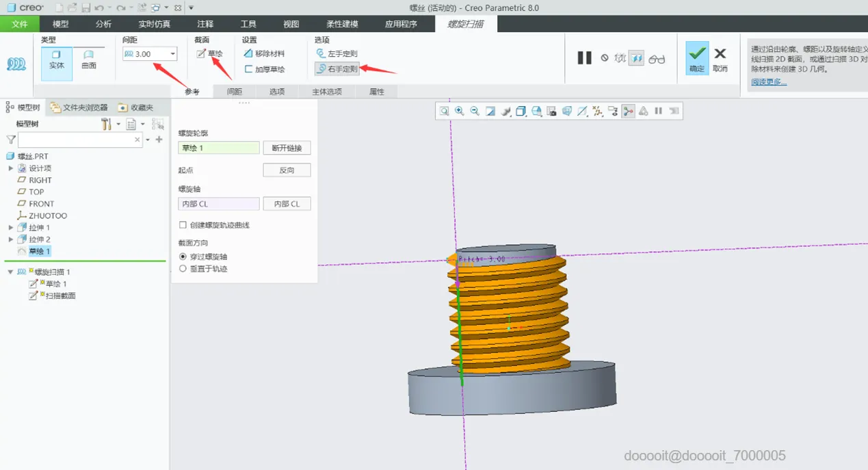868x470 pixels.
Task: Switch to the 模型 ribbon tab
Action: (x=61, y=24)
